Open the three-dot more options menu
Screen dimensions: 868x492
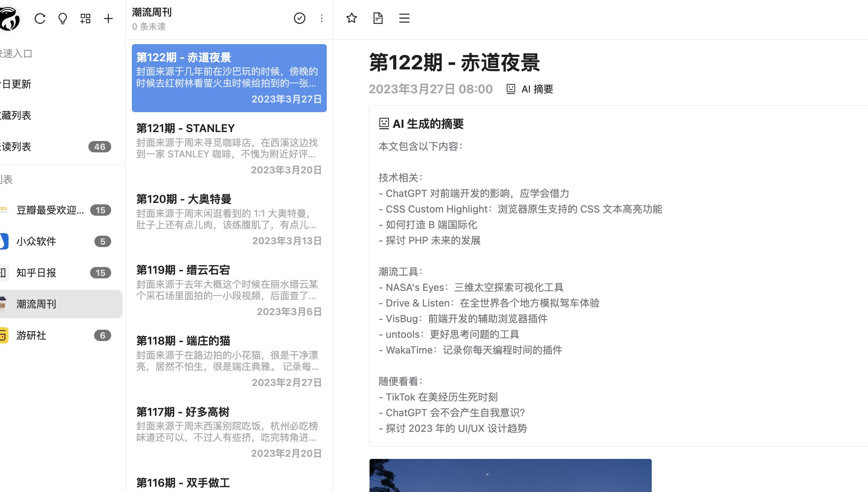322,18
